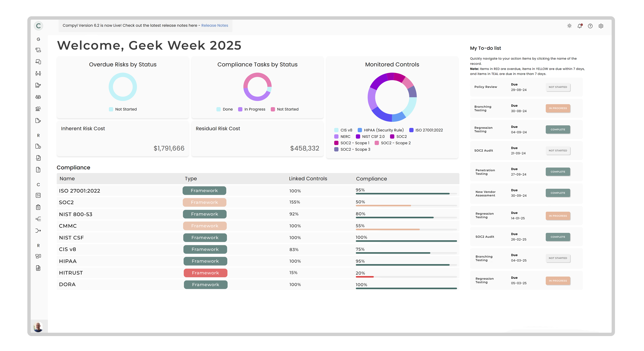This screenshot has height=351, width=644.
Task: Click COMPLETE status for Penetration Testing
Action: (x=558, y=172)
